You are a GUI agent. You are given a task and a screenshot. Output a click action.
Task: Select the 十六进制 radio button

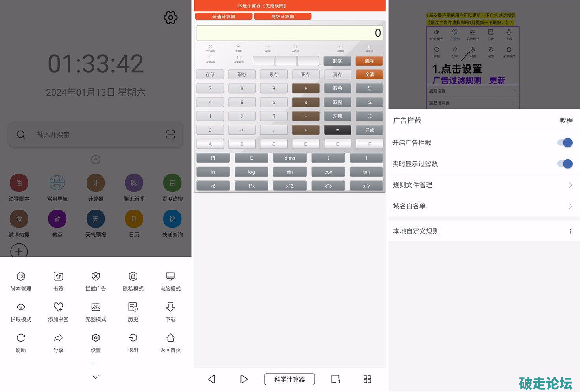(x=211, y=46)
